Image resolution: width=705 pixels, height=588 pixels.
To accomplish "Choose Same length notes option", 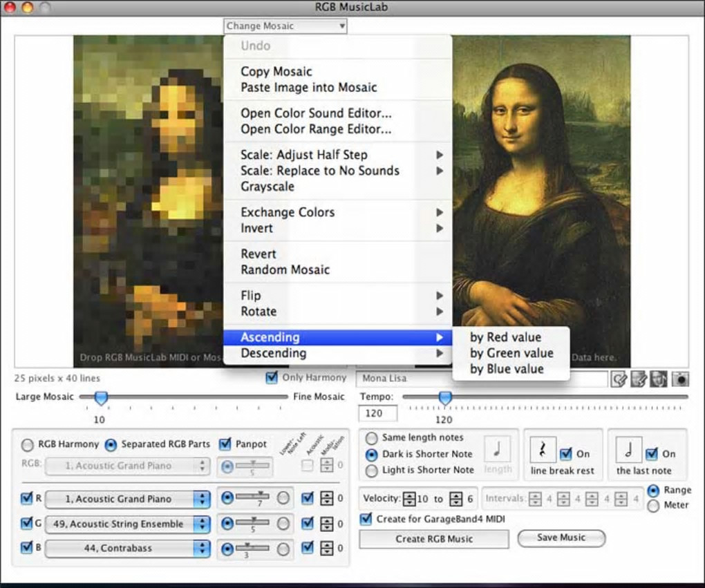I will pyautogui.click(x=371, y=438).
